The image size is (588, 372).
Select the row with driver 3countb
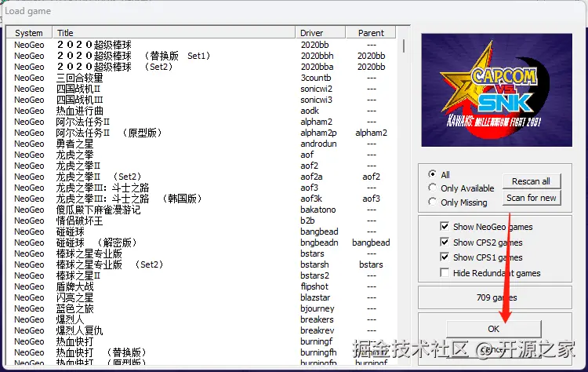(201, 78)
